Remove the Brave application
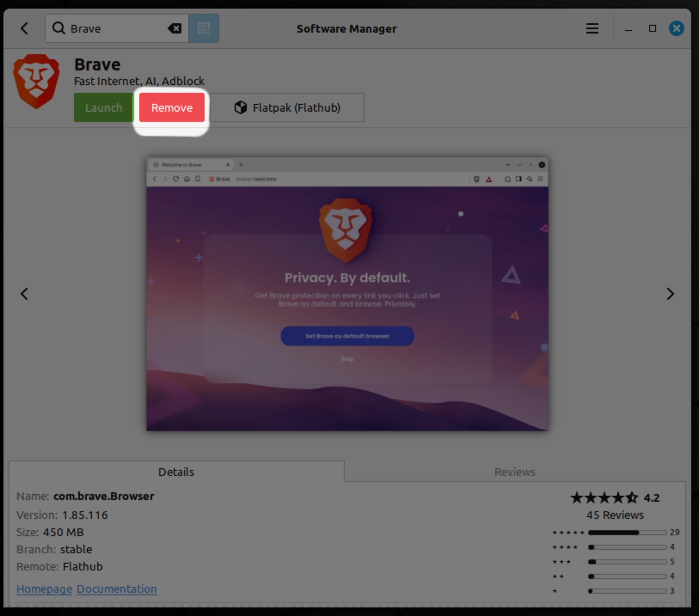 tap(172, 107)
